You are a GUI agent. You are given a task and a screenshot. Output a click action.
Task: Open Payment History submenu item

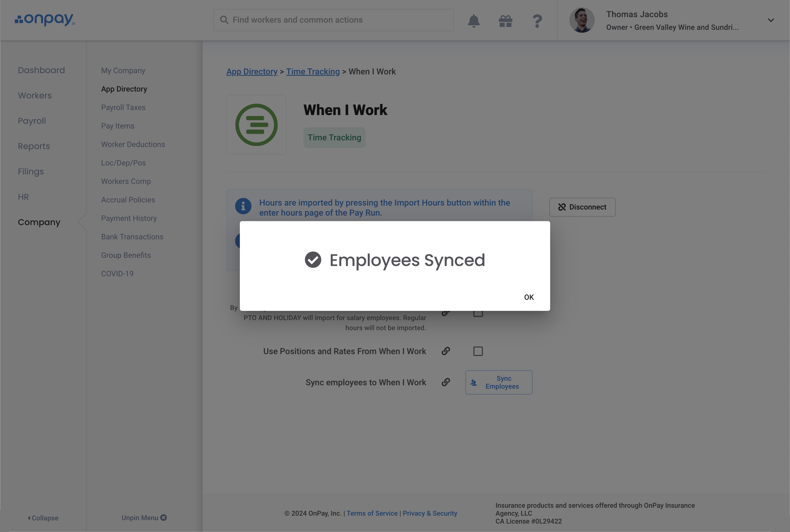coord(129,218)
